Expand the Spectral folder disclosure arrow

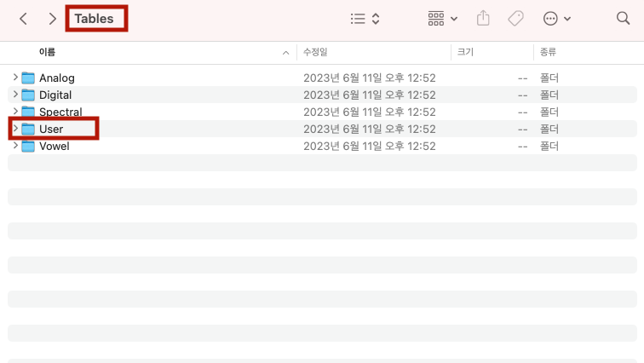(x=15, y=112)
